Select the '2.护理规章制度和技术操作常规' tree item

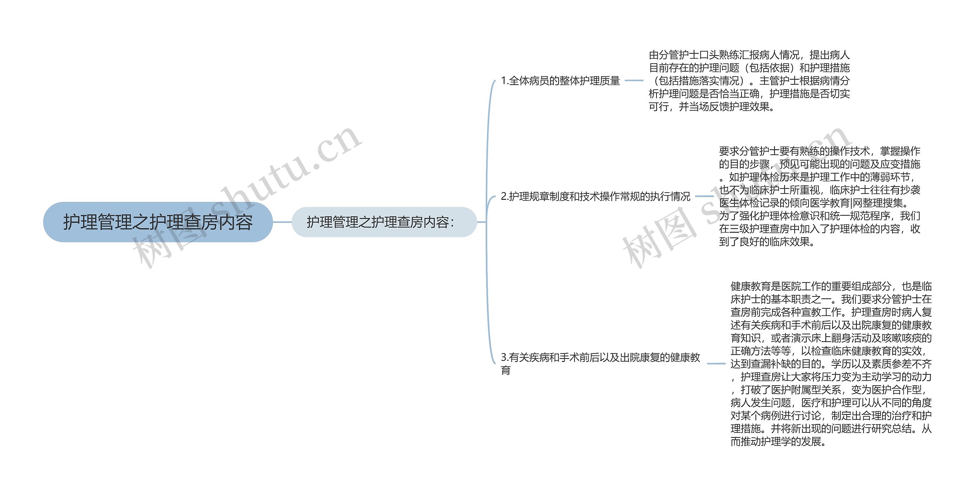click(x=551, y=198)
